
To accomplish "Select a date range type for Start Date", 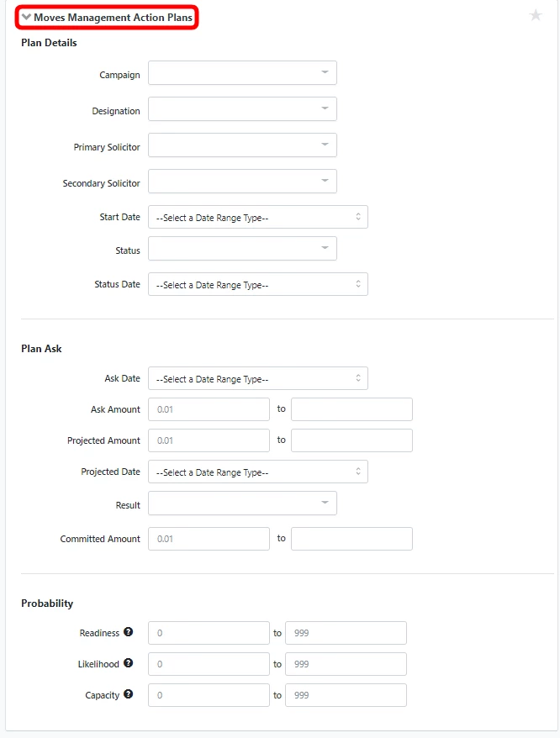I will pyautogui.click(x=256, y=216).
